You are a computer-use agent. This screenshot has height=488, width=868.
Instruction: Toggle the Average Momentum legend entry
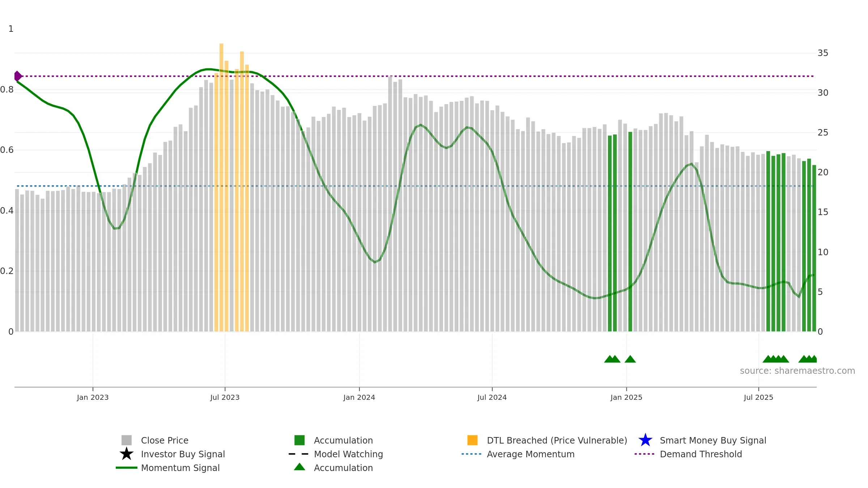530,454
